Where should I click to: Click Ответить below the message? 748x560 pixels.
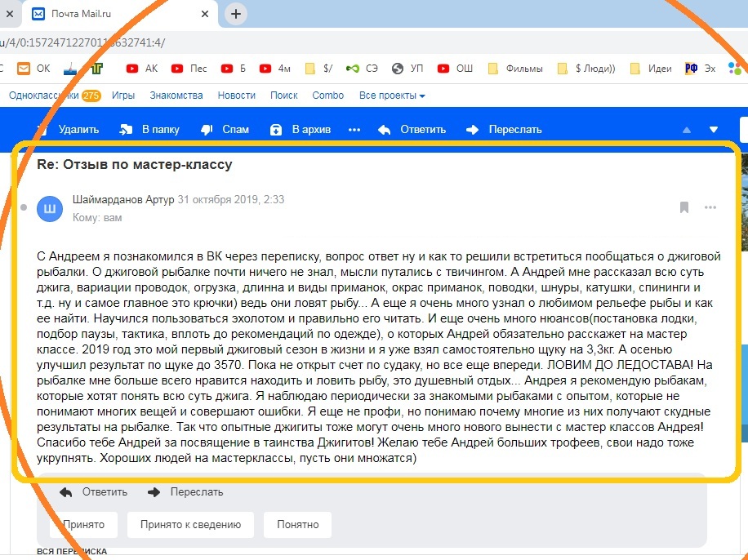click(x=94, y=492)
